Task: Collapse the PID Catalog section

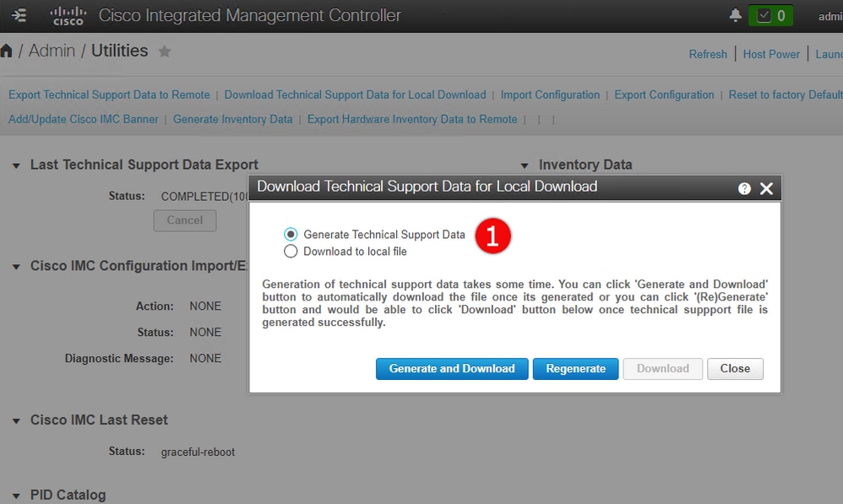Action: (16, 496)
